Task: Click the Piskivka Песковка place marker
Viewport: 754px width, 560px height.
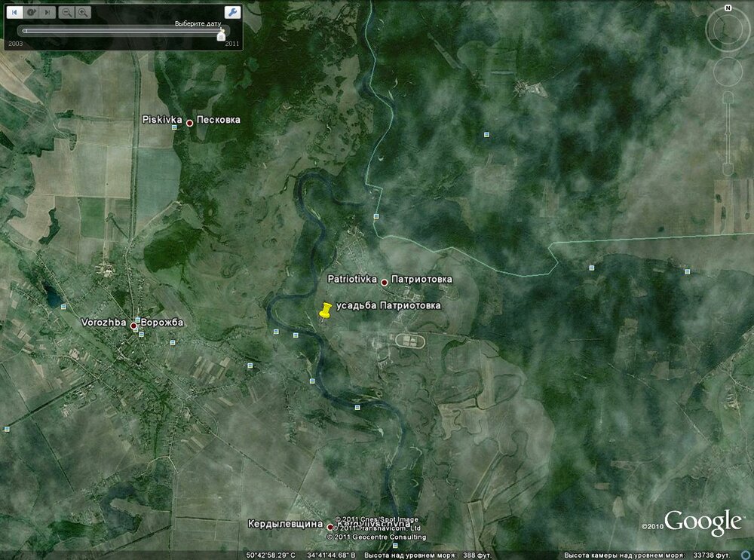Action: 189,123
